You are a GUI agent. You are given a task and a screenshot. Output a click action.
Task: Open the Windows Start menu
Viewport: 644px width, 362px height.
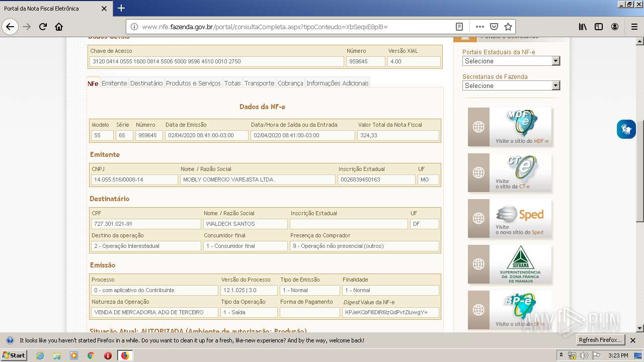tap(14, 355)
